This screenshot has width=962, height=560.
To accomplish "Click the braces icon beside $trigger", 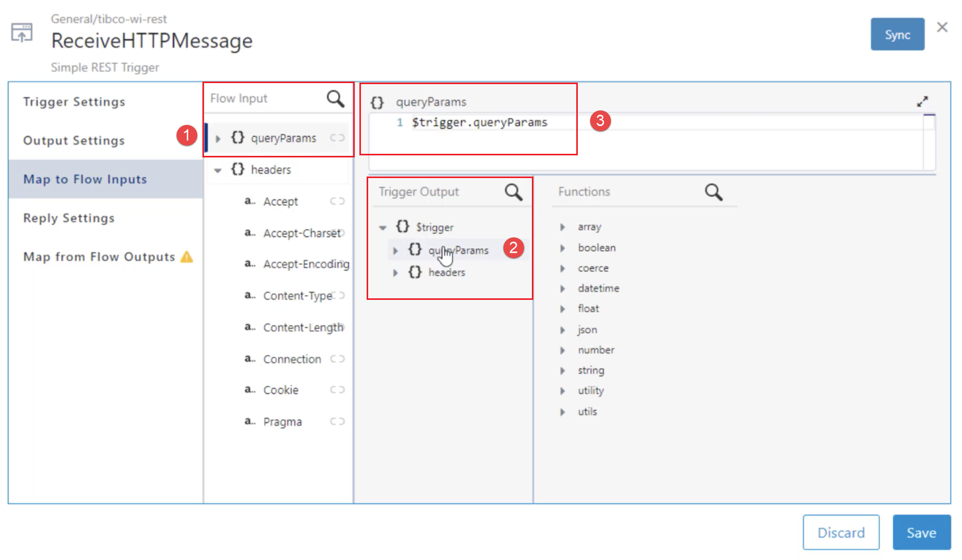I will 402,227.
